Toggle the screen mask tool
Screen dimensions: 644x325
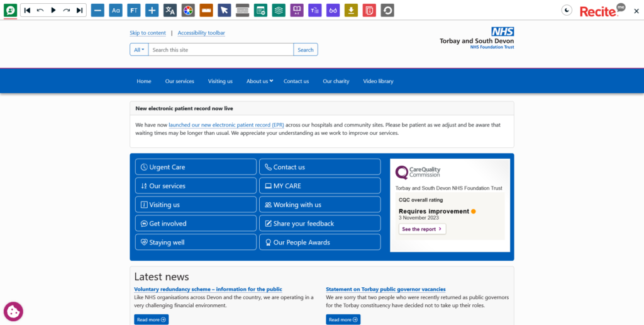tap(243, 10)
